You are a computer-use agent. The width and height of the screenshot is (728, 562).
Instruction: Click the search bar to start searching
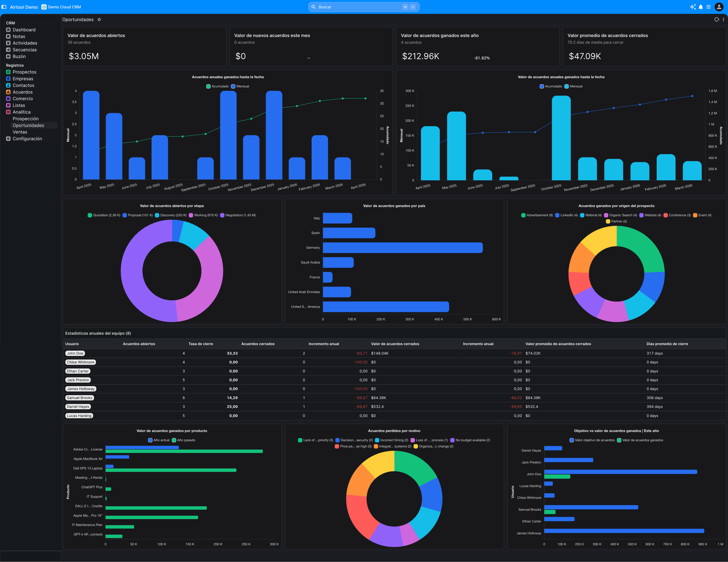pos(363,7)
